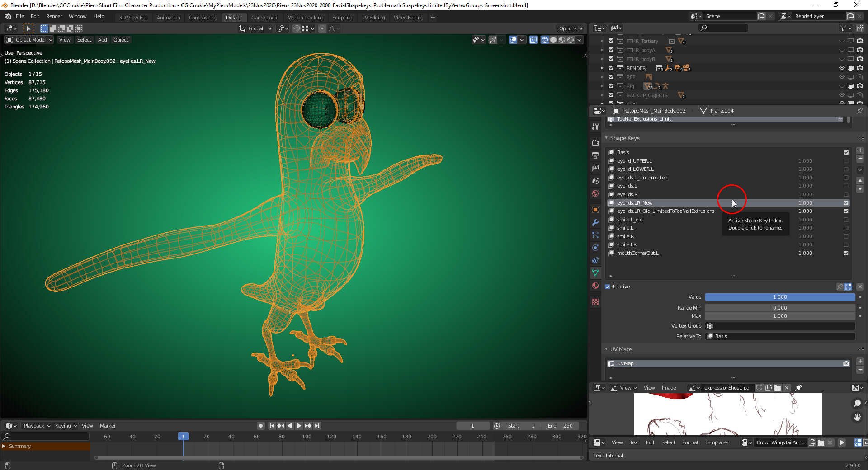
Task: Move the shape key up in list
Action: pos(860,180)
